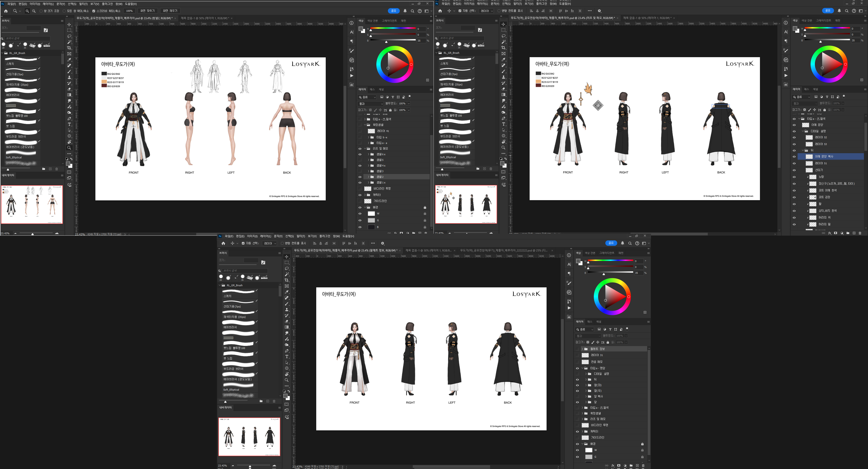Hide the '썸넬 2' group in top-left window

click(x=360, y=177)
